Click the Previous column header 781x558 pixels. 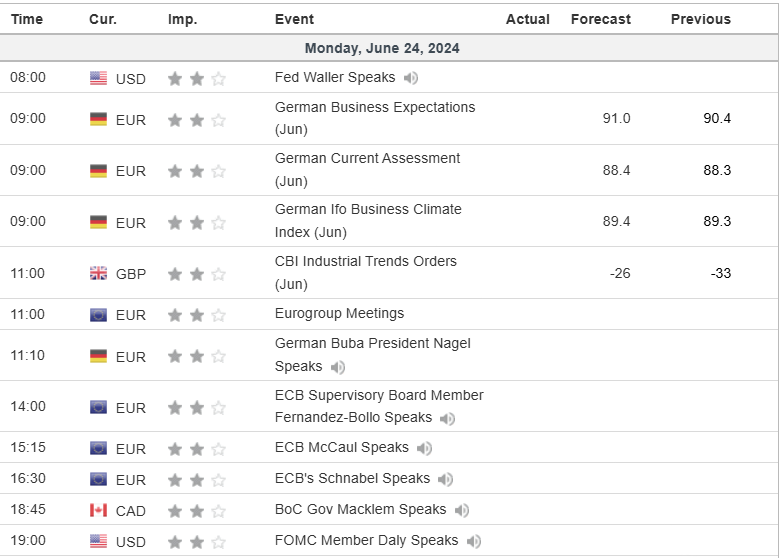coord(700,19)
